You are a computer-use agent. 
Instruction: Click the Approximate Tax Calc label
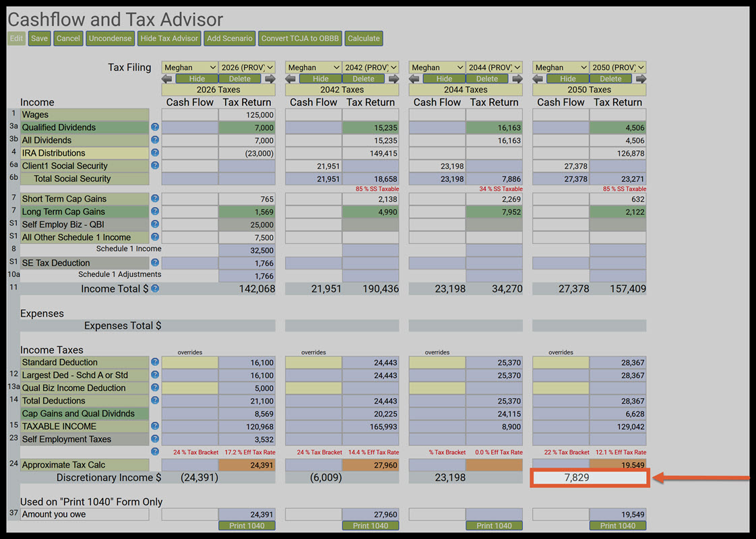point(84,465)
